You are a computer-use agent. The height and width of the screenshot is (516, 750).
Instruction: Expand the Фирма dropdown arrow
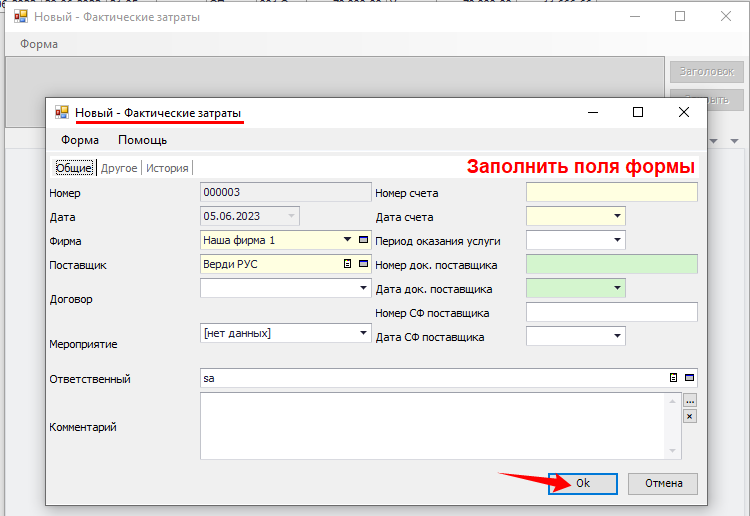coord(348,240)
